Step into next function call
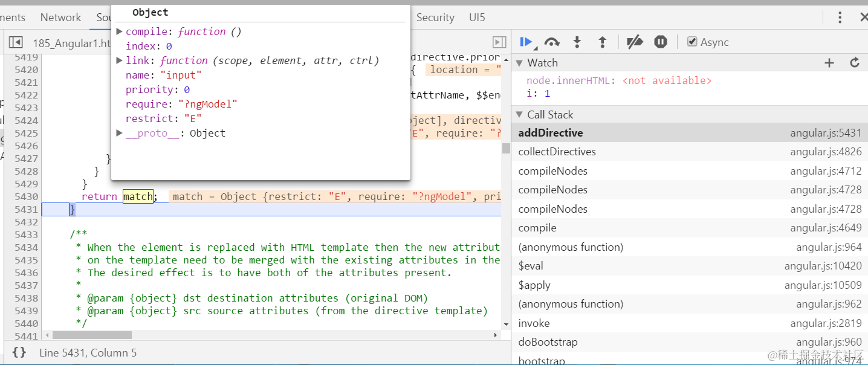This screenshot has width=868, height=365. click(577, 42)
